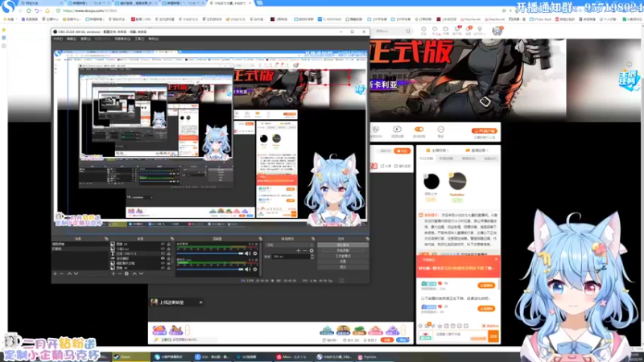Open OBS Help menu

(x=153, y=39)
